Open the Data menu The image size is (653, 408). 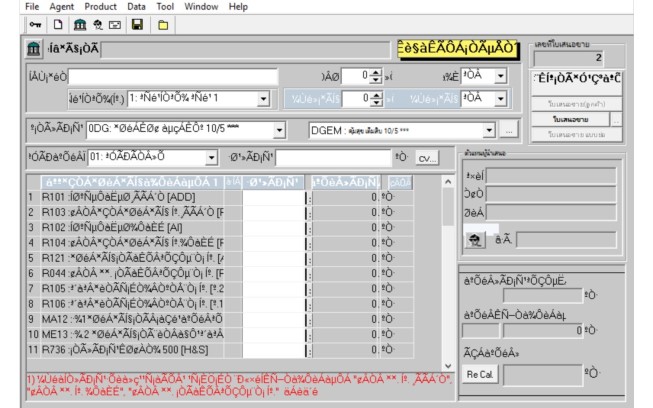[x=136, y=7]
